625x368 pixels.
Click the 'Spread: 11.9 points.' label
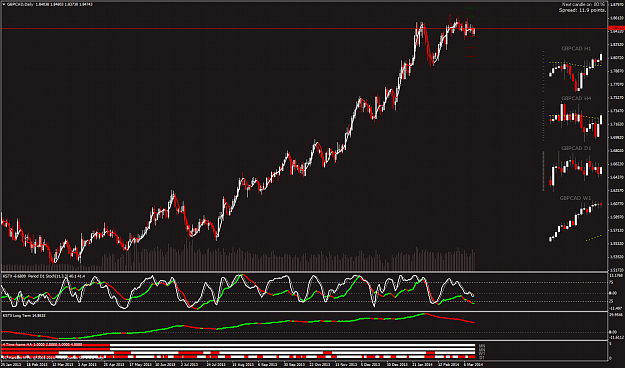(582, 10)
